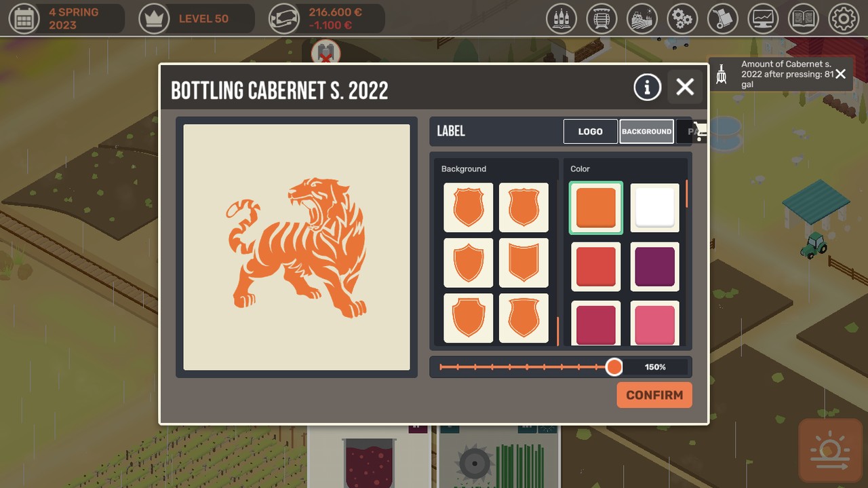
Task: Open the barrel cellar icon
Action: pyautogui.click(x=601, y=19)
